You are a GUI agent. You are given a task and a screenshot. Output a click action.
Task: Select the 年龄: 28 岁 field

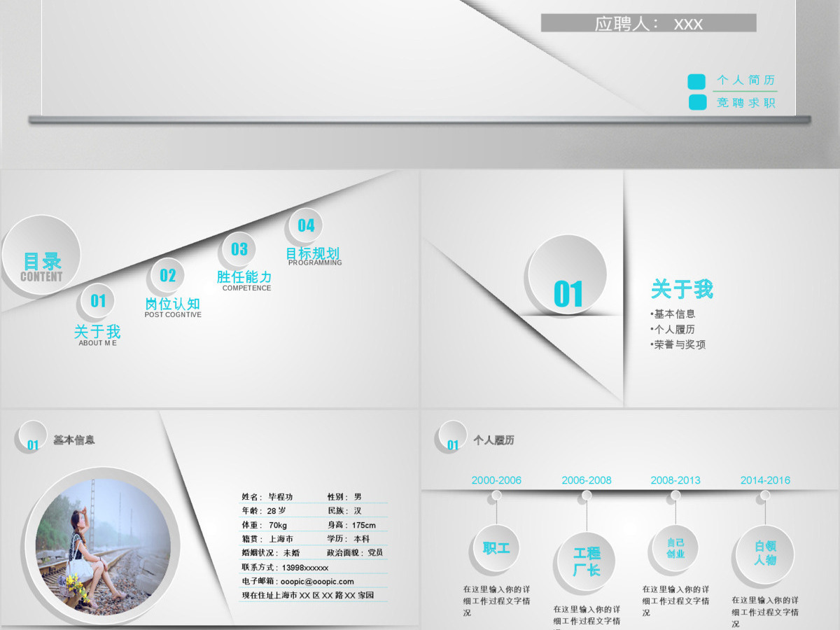click(264, 510)
